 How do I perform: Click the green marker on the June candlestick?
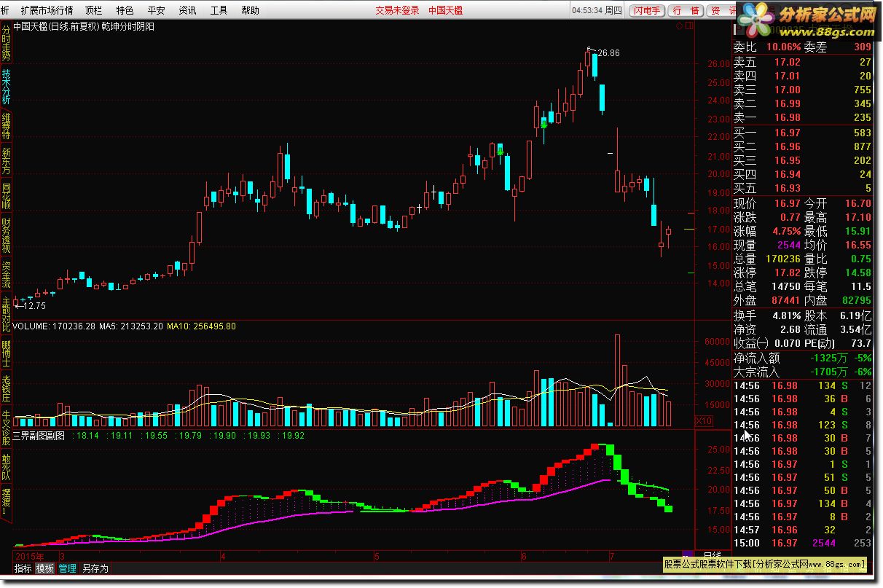click(544, 125)
